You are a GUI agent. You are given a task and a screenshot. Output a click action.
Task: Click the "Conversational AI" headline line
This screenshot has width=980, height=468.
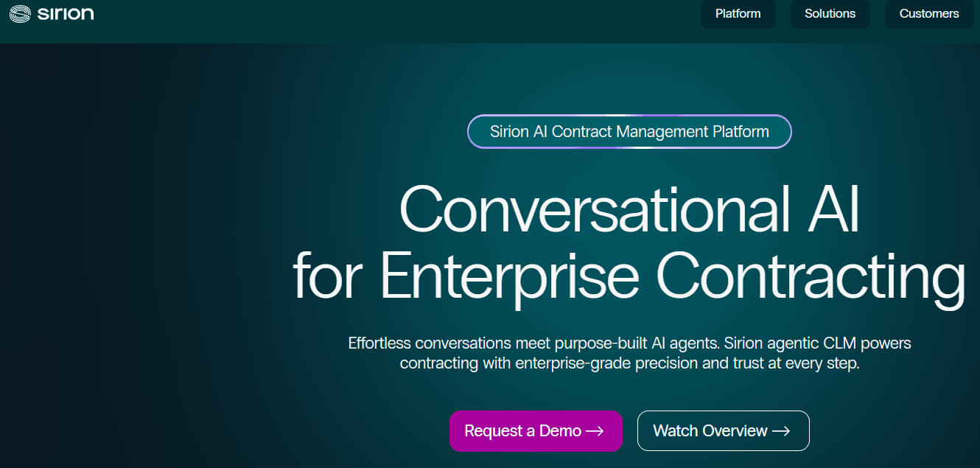pos(629,209)
